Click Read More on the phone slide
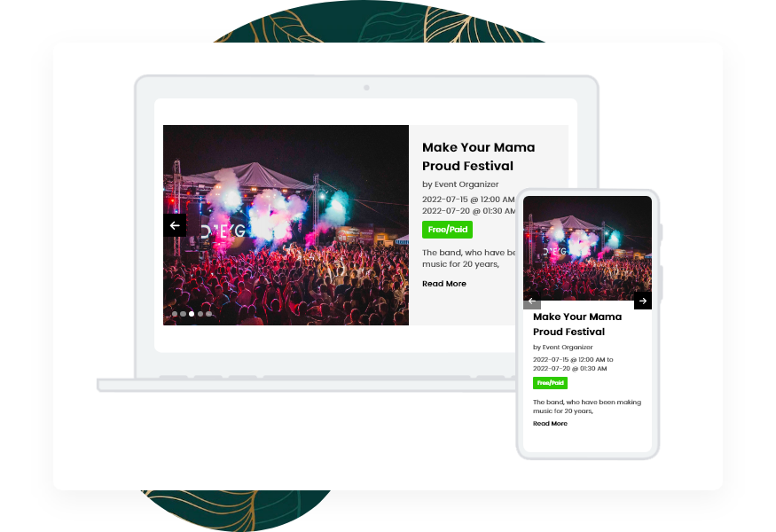 (550, 424)
